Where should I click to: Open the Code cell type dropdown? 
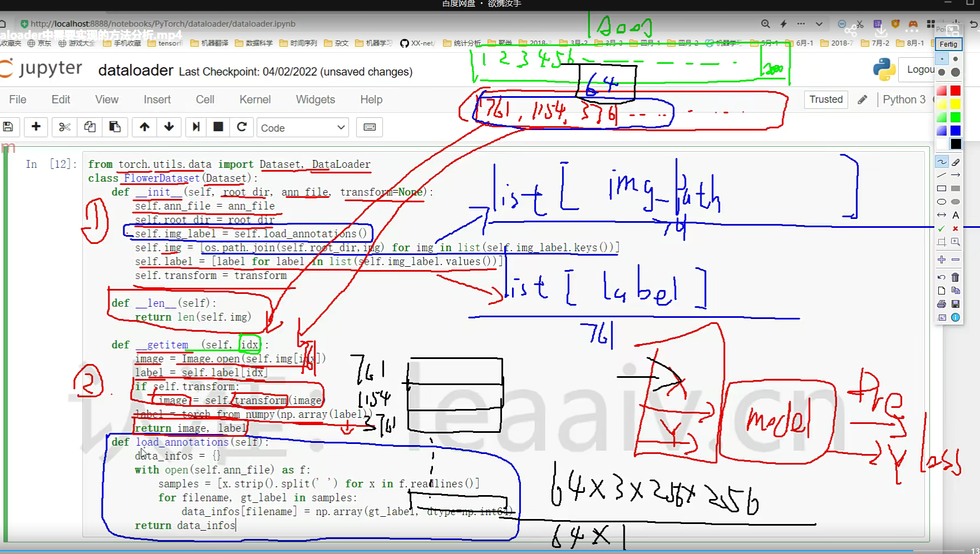point(302,128)
